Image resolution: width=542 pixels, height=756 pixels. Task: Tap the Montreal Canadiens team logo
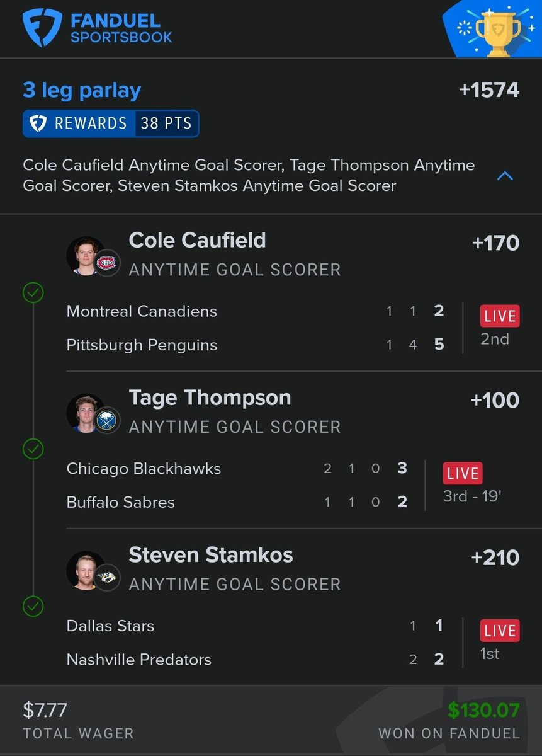pyautogui.click(x=107, y=263)
